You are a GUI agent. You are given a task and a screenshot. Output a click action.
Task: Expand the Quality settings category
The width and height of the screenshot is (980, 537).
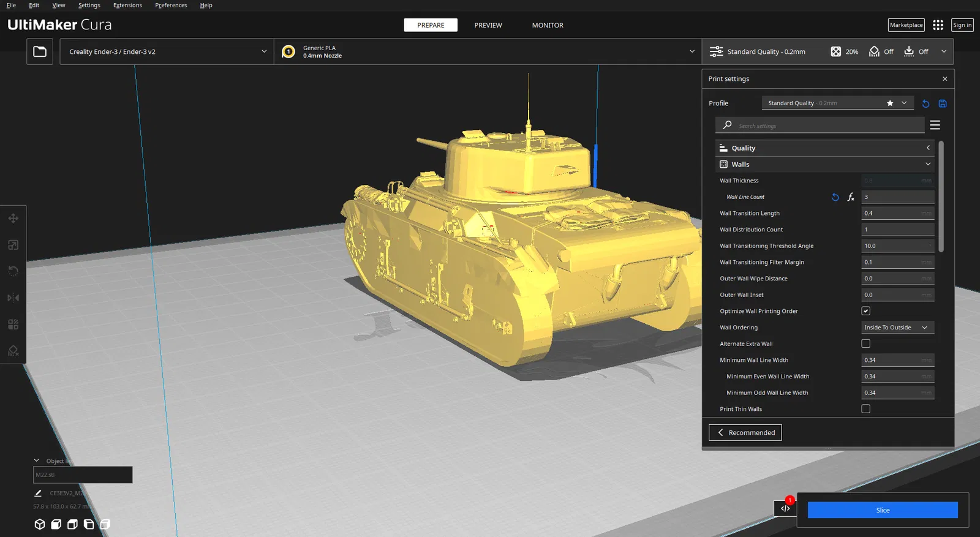click(x=824, y=148)
